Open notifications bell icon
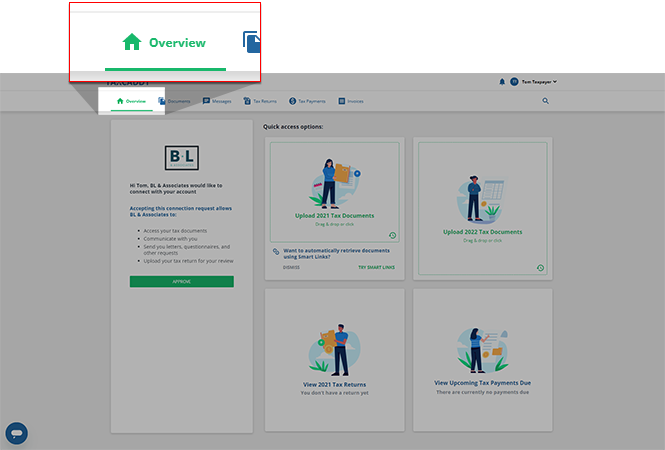This screenshot has width=665, height=450. click(x=502, y=82)
